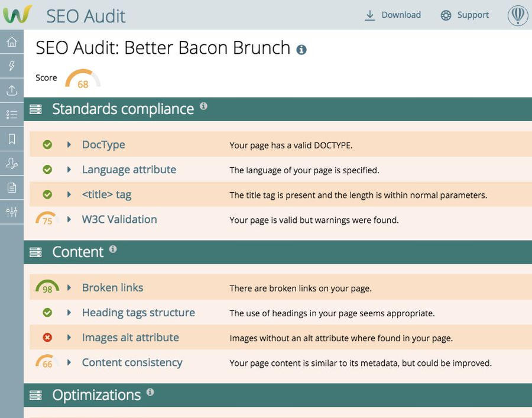532x418 pixels.
Task: Expand the Images alt attribute arrow
Action: [69, 337]
